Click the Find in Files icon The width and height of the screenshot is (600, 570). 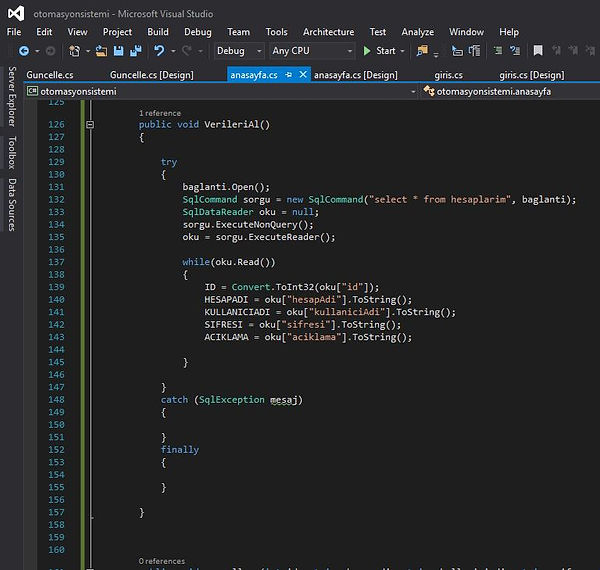422,51
